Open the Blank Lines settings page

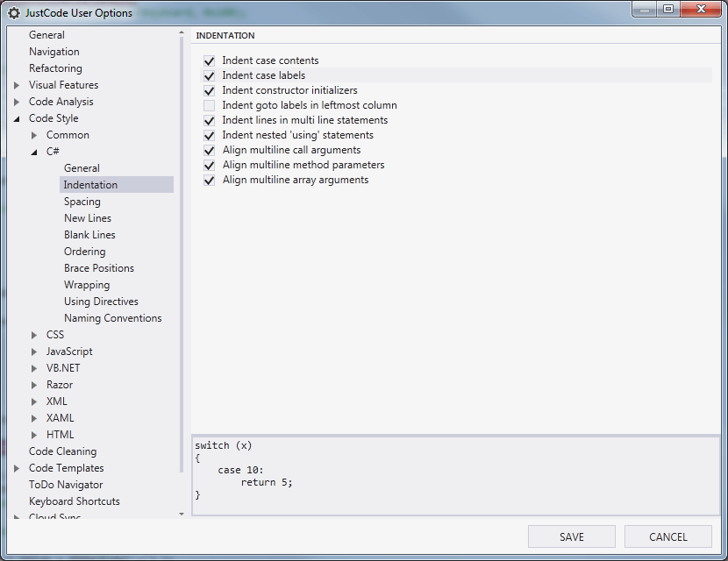pyautogui.click(x=89, y=235)
